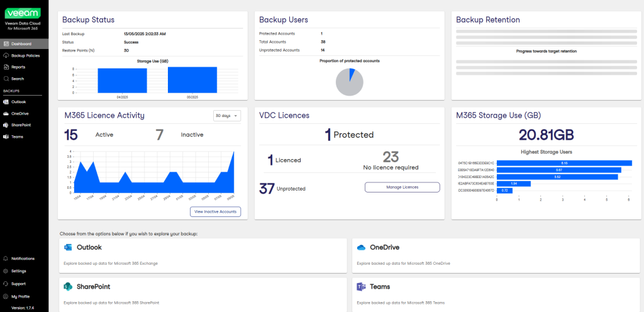Click the SharePoint card icon
The image size is (644, 312).
(68, 287)
